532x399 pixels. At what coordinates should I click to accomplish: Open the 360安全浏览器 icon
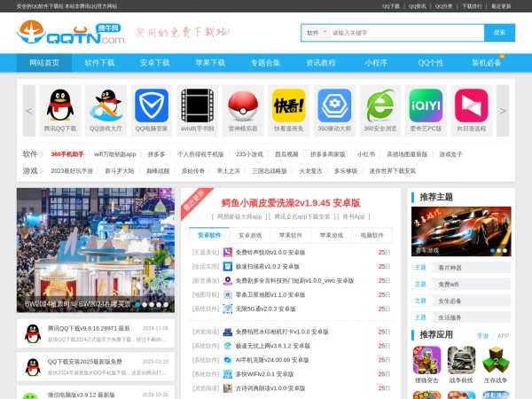380,106
